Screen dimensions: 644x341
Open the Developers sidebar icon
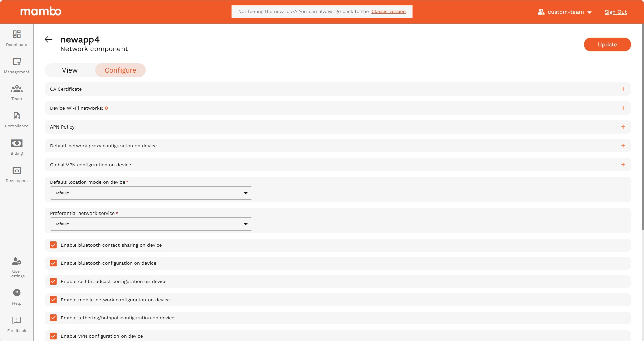[x=17, y=171]
